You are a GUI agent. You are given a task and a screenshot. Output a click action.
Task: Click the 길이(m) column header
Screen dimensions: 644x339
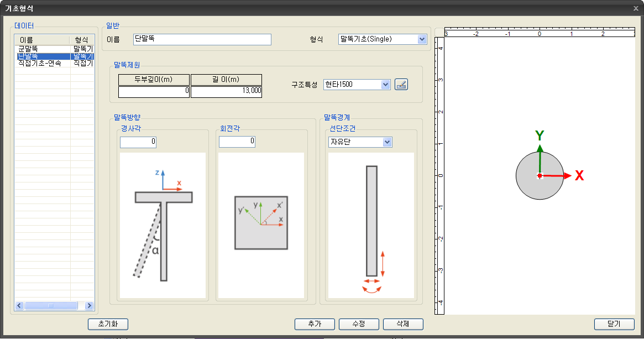click(x=226, y=80)
